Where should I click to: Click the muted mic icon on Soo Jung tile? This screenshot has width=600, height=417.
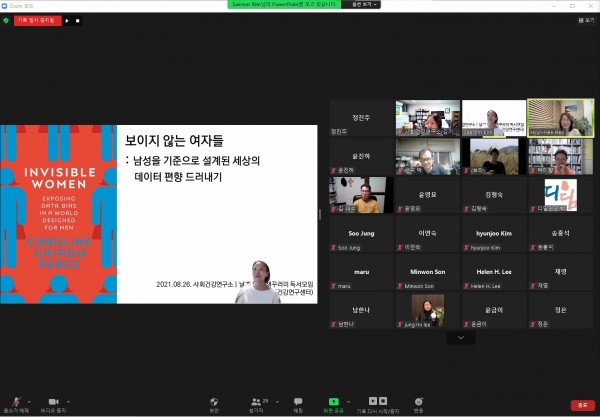tap(333, 248)
